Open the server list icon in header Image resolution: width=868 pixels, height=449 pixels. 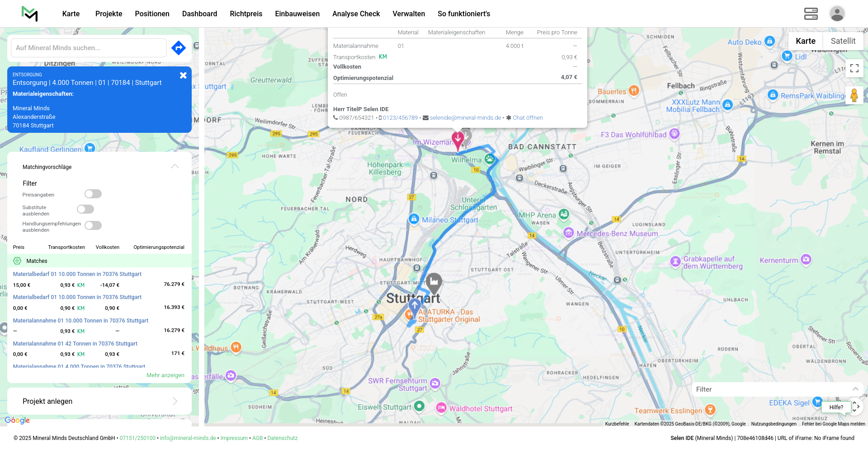tap(811, 14)
